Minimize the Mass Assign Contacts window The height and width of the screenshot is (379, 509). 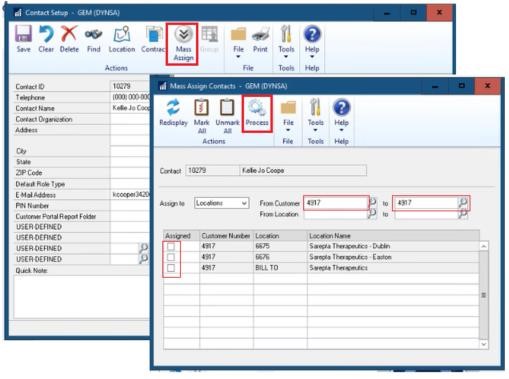pos(435,86)
